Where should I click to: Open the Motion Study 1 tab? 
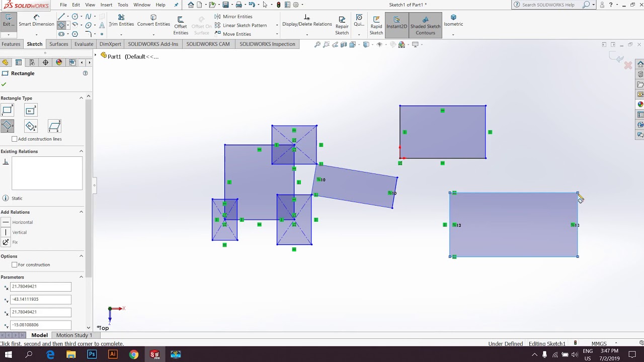(x=74, y=335)
